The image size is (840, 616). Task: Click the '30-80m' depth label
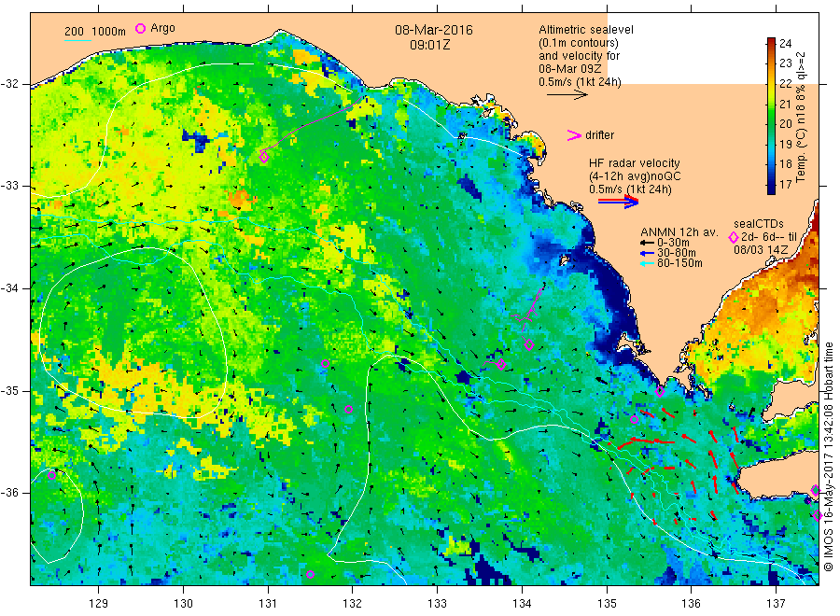pos(677,253)
